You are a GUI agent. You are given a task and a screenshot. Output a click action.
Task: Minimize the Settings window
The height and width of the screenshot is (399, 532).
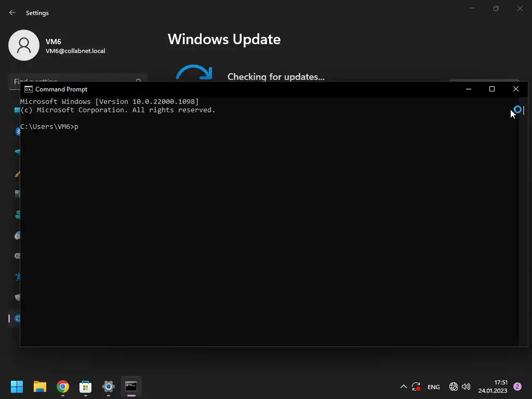(472, 8)
